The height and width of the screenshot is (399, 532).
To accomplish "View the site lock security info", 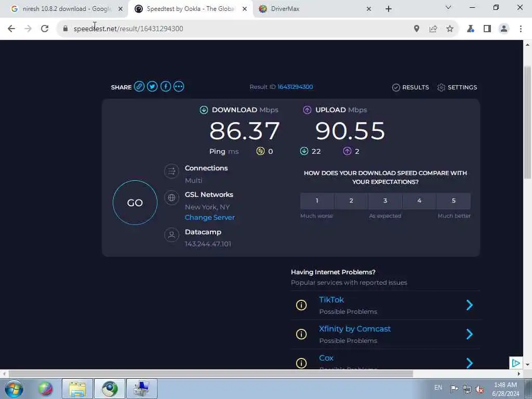I will pyautogui.click(x=65, y=29).
